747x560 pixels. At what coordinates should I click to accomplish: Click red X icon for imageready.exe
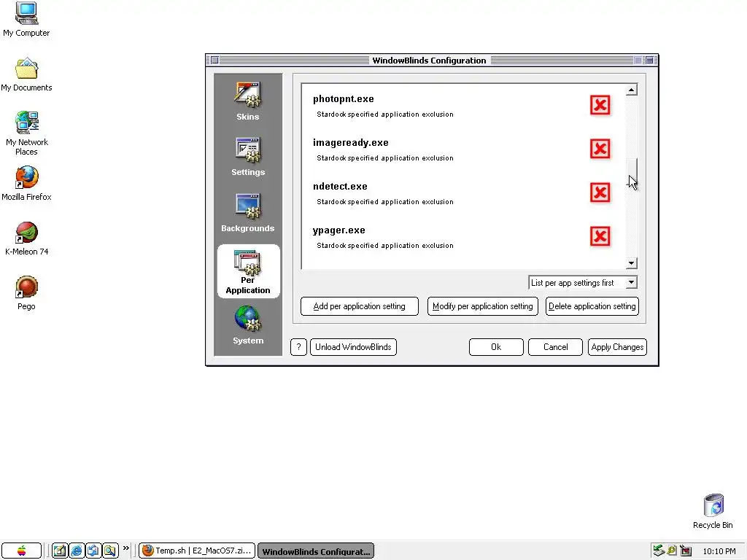point(600,149)
